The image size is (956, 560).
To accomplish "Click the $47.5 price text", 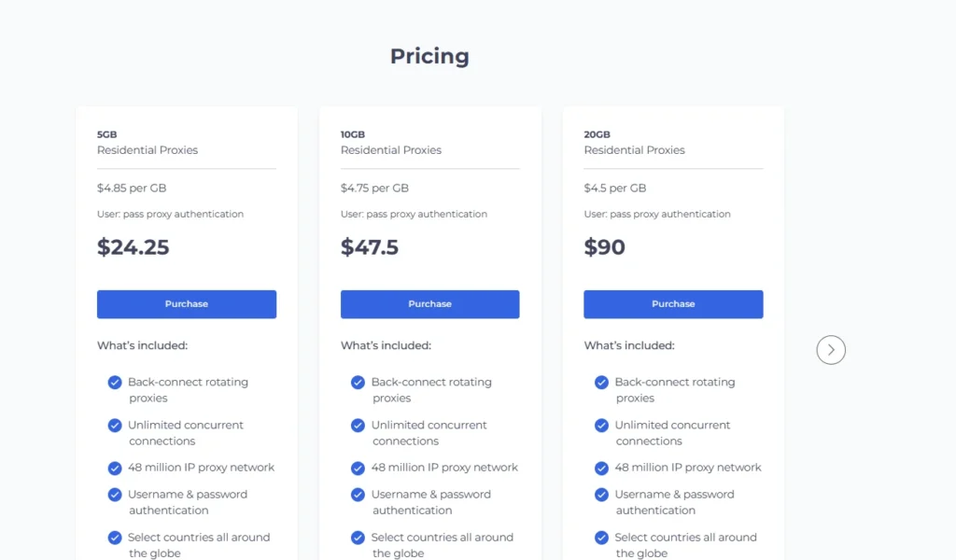I will point(370,246).
